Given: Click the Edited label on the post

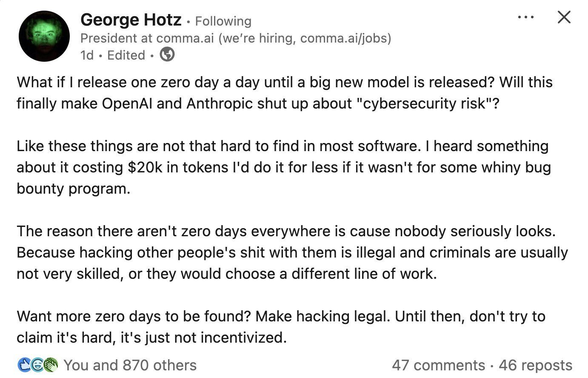Looking at the screenshot, I should (126, 55).
